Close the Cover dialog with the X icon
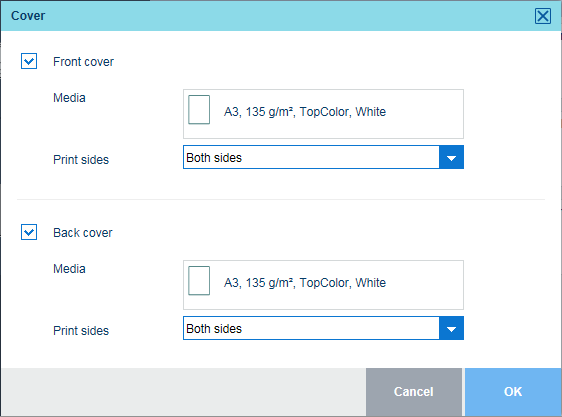Screen dimensions: 562x417 [543, 16]
